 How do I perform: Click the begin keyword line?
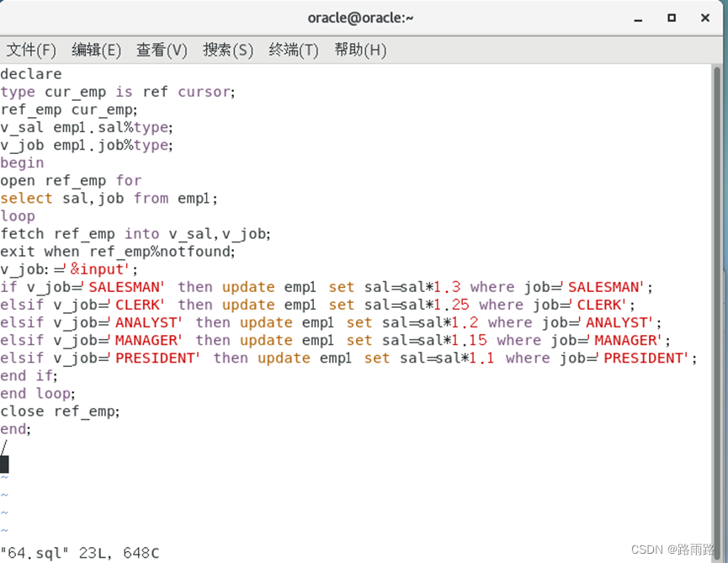coord(23,162)
